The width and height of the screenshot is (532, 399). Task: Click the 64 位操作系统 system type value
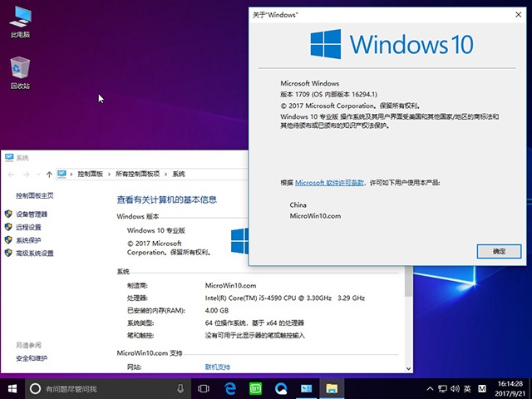[x=254, y=323]
